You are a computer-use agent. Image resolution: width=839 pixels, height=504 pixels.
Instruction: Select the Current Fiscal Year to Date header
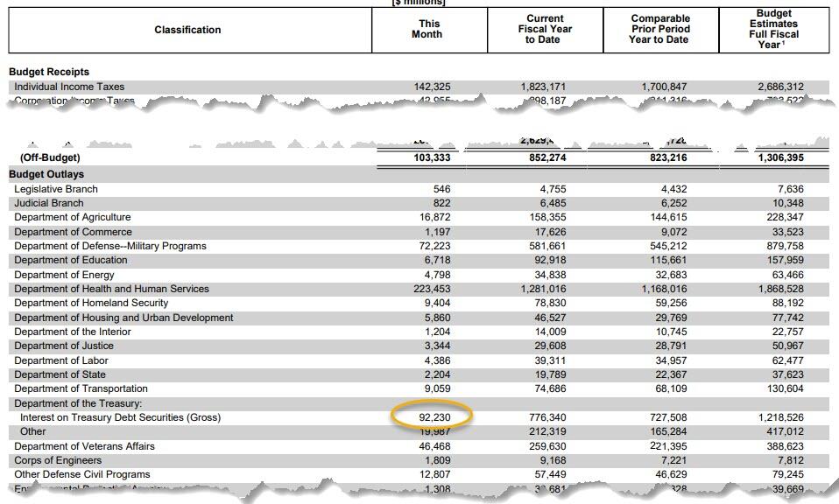545,29
